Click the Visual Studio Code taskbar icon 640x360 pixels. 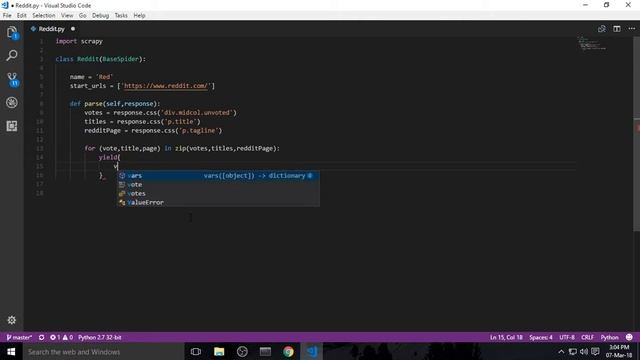point(312,351)
